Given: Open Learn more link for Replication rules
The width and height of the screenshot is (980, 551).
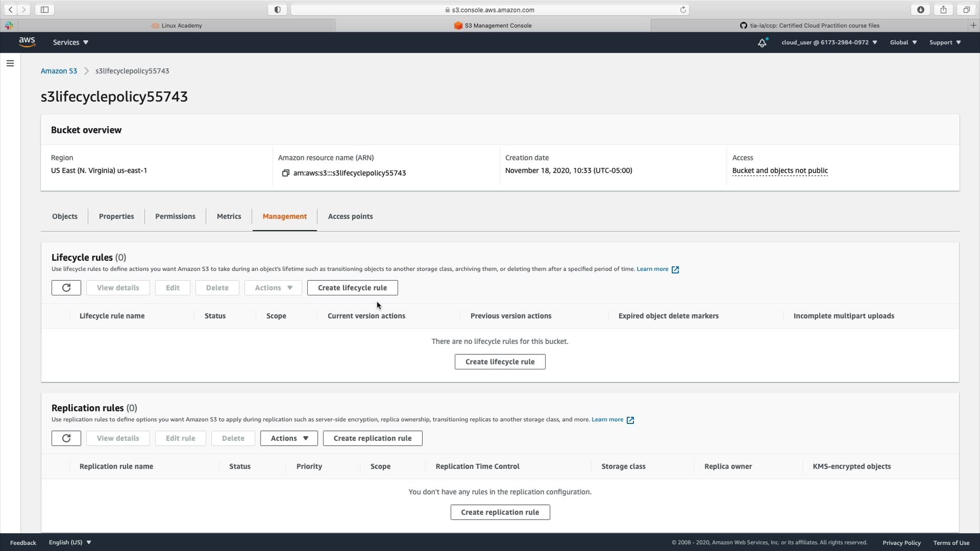Looking at the screenshot, I should [x=612, y=420].
